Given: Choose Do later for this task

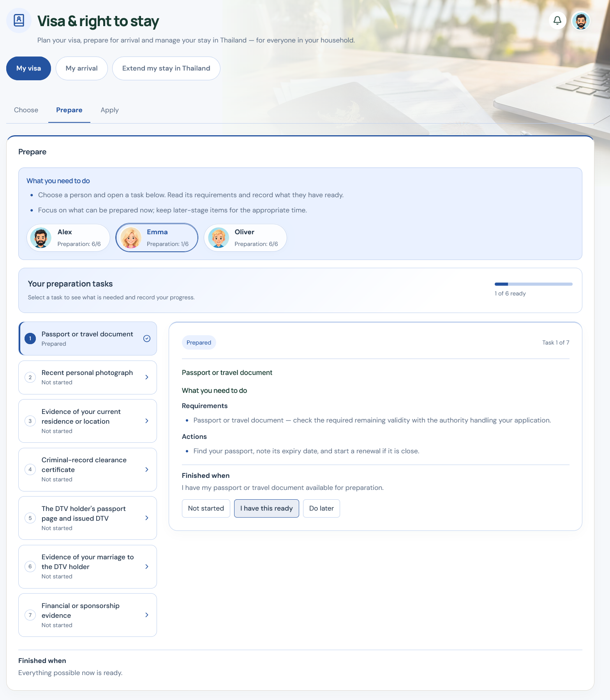Looking at the screenshot, I should (x=321, y=508).
